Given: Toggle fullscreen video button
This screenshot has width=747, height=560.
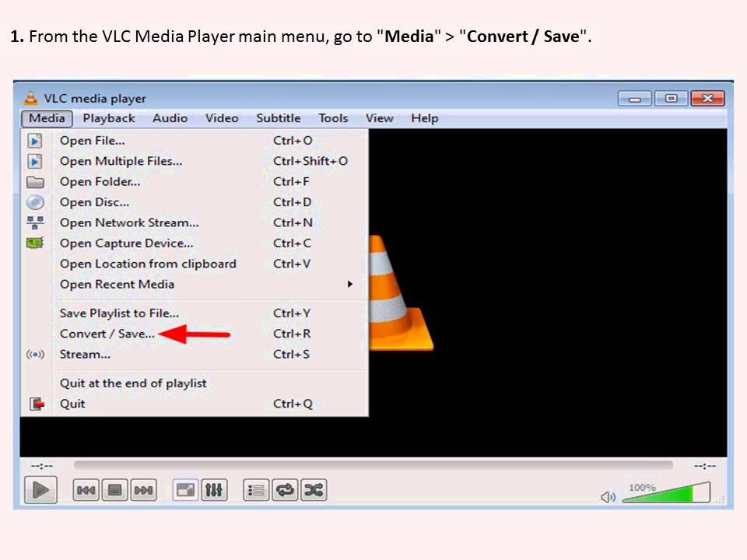Looking at the screenshot, I should click(185, 490).
